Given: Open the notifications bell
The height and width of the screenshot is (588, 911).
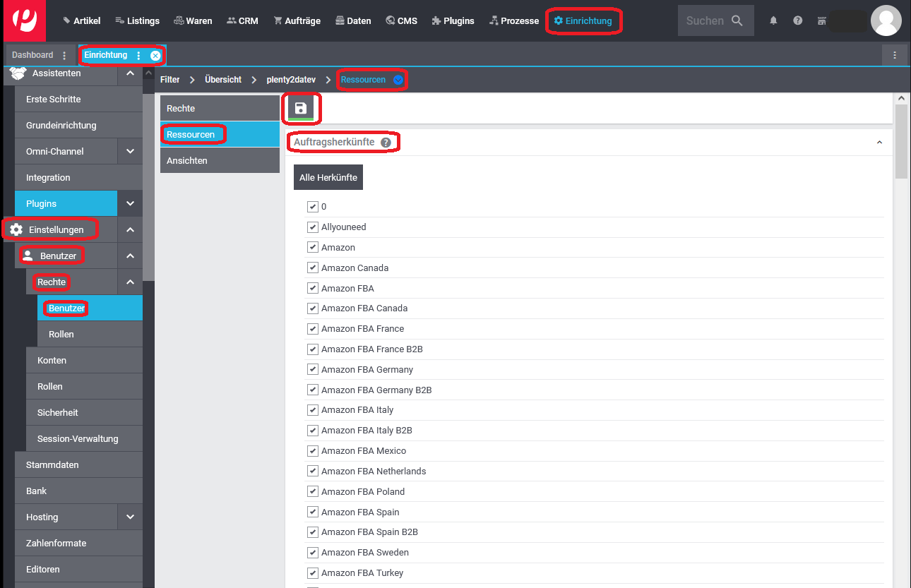Looking at the screenshot, I should 773,21.
